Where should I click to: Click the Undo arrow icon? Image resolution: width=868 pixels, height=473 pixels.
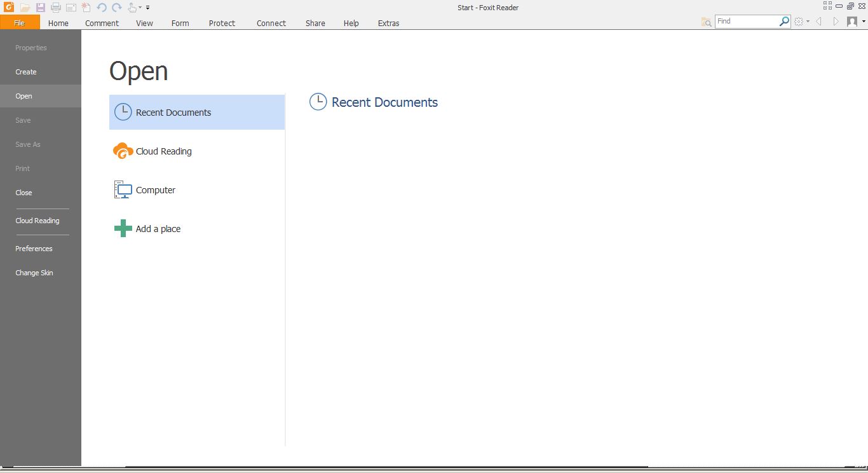[x=102, y=8]
